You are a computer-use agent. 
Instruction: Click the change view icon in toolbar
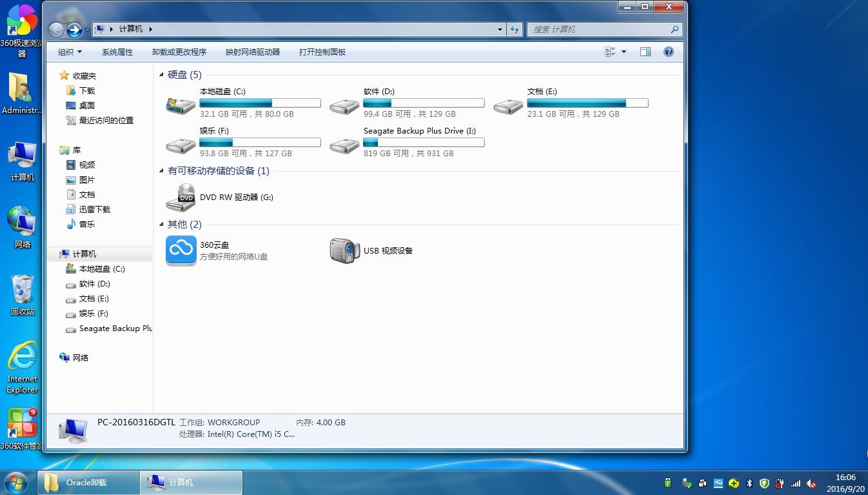(610, 52)
